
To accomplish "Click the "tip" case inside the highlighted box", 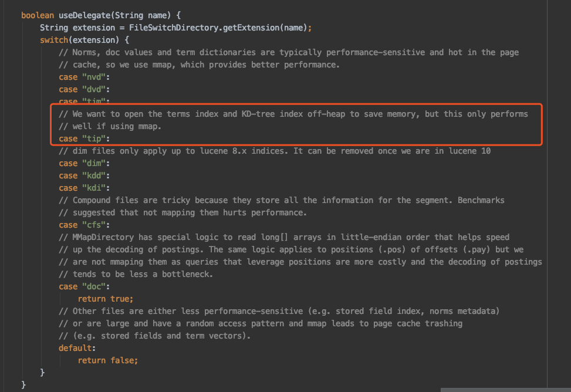I will coord(94,139).
